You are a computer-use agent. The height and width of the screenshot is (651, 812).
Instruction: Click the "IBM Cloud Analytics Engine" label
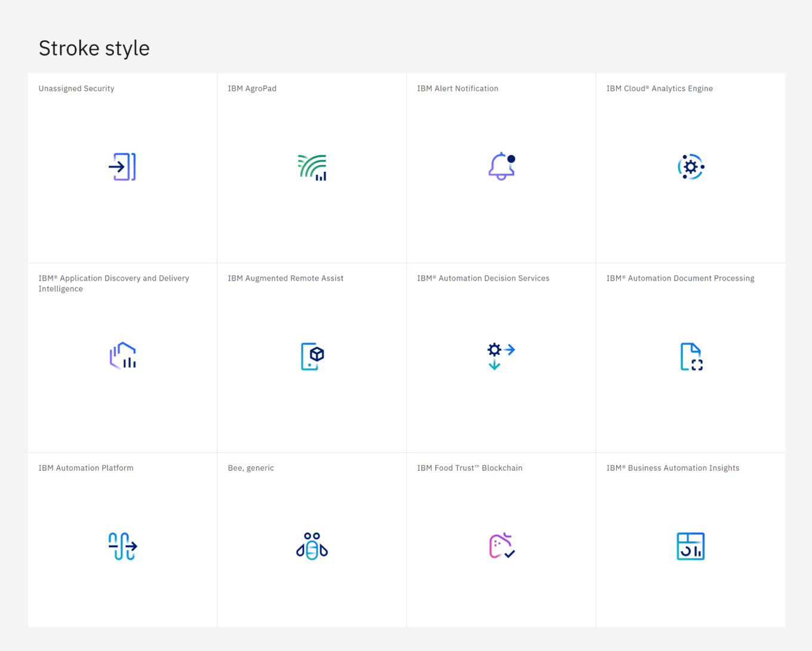659,88
